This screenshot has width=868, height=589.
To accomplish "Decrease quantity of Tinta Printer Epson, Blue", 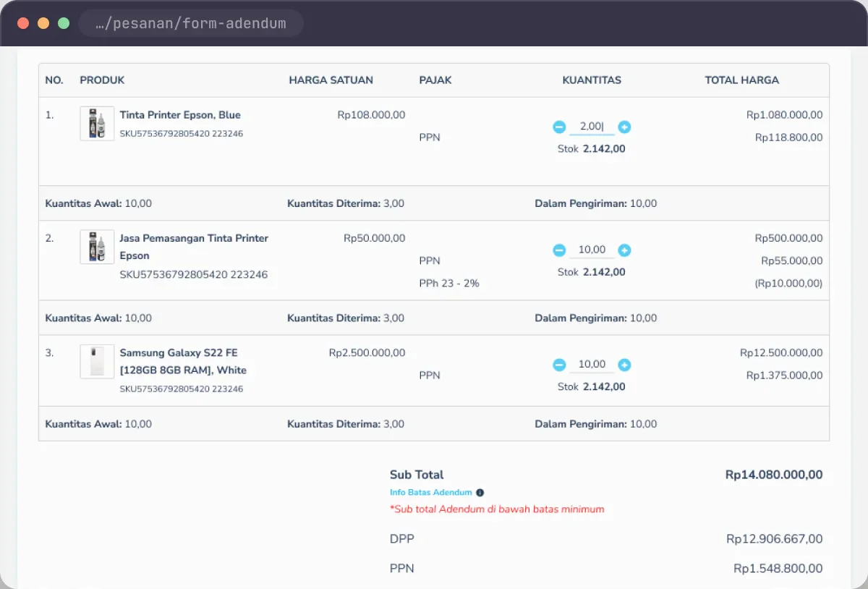I will pos(559,127).
